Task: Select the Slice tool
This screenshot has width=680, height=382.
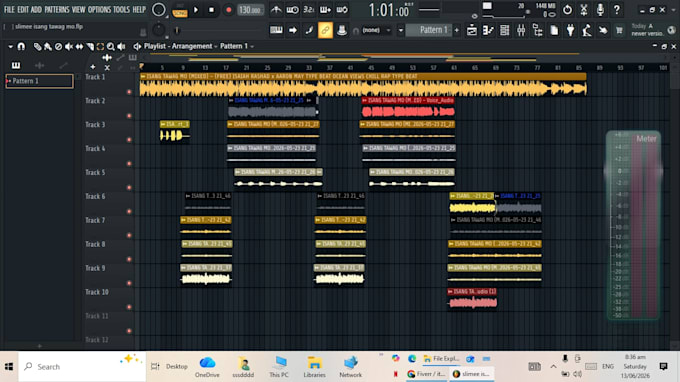Action: click(90, 46)
